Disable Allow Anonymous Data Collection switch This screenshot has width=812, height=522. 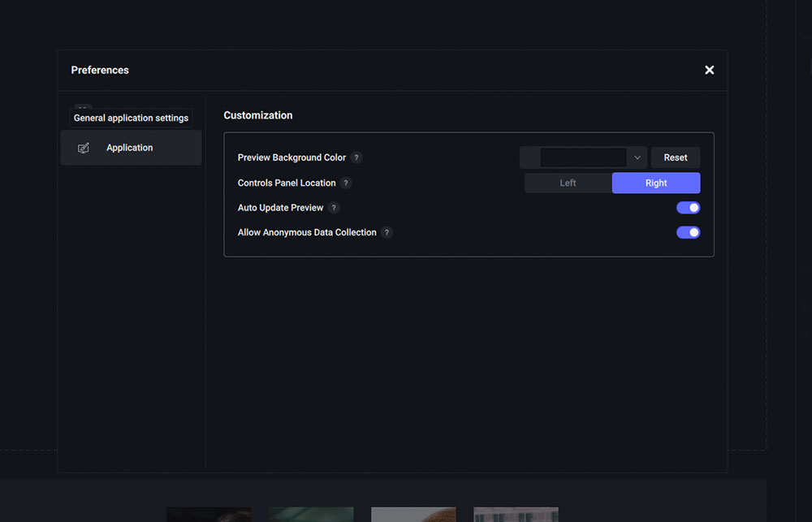coord(688,233)
